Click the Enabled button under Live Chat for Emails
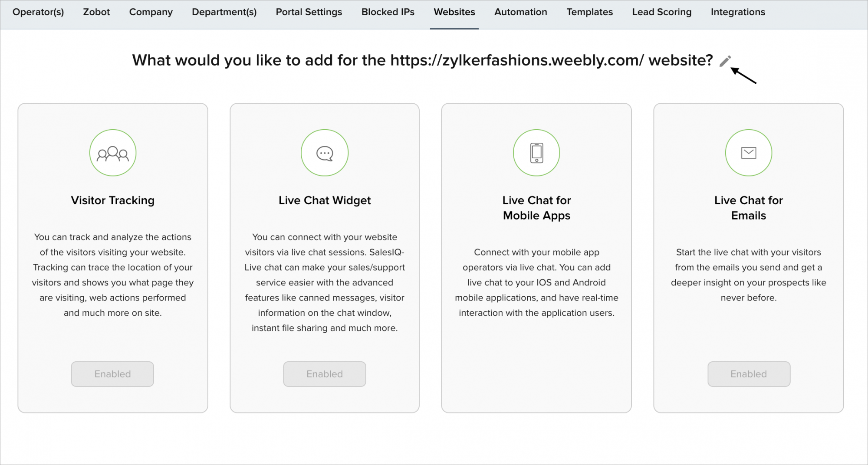The image size is (868, 465). pyautogui.click(x=749, y=374)
